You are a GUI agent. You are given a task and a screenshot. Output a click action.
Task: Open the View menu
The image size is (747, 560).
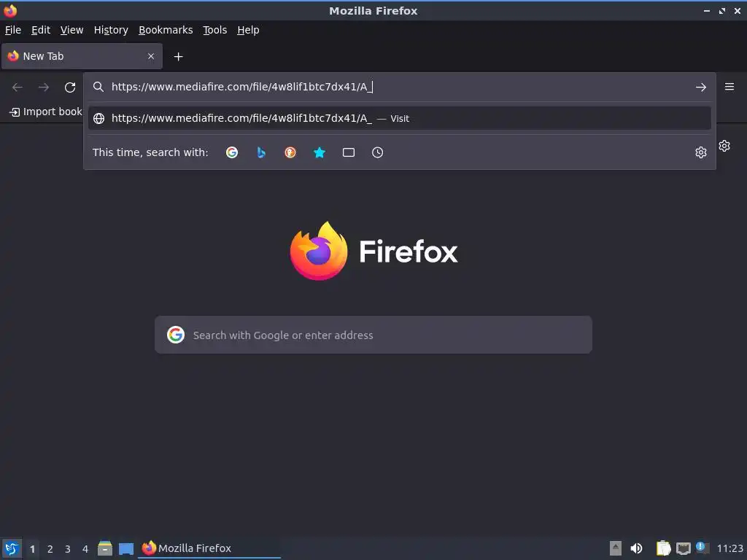(71, 30)
